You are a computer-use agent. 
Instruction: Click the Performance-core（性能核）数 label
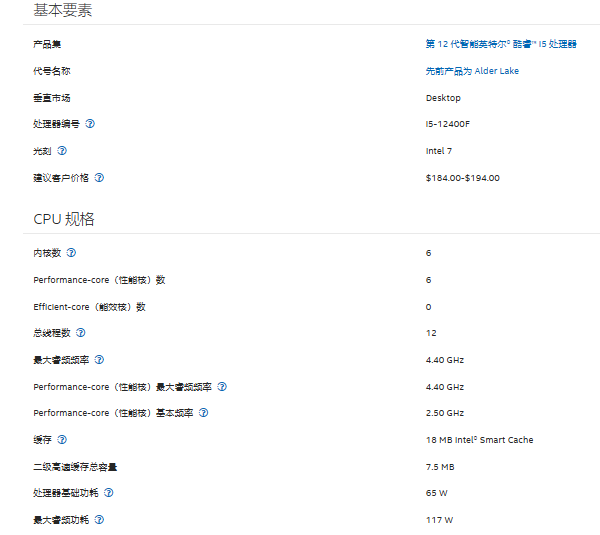coord(99,280)
